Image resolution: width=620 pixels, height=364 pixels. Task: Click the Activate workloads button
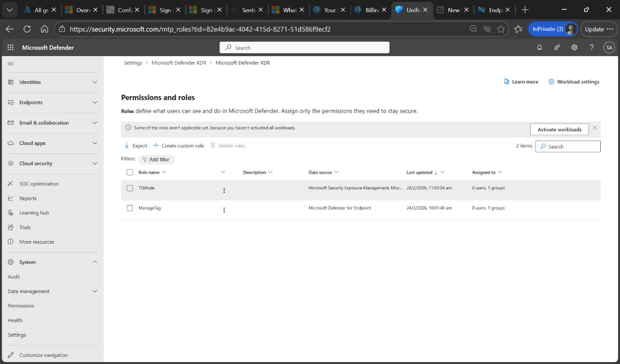point(559,129)
